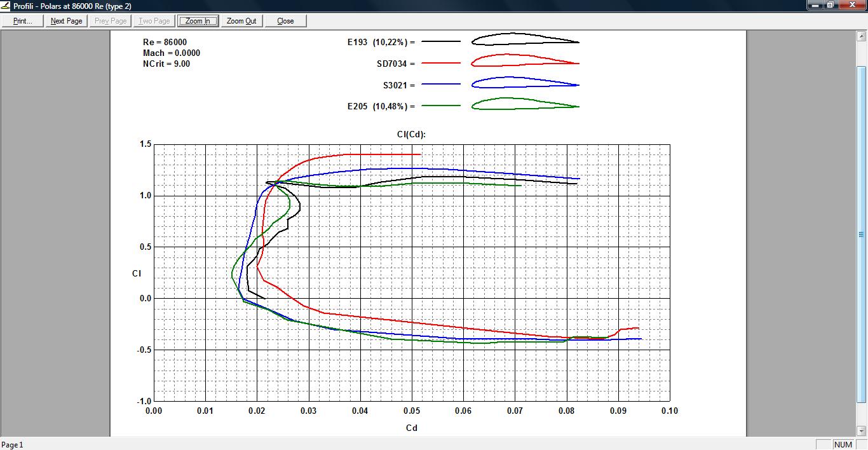868x450 pixels.
Task: Click the vertical scrollbar thumb
Action: 862,234
